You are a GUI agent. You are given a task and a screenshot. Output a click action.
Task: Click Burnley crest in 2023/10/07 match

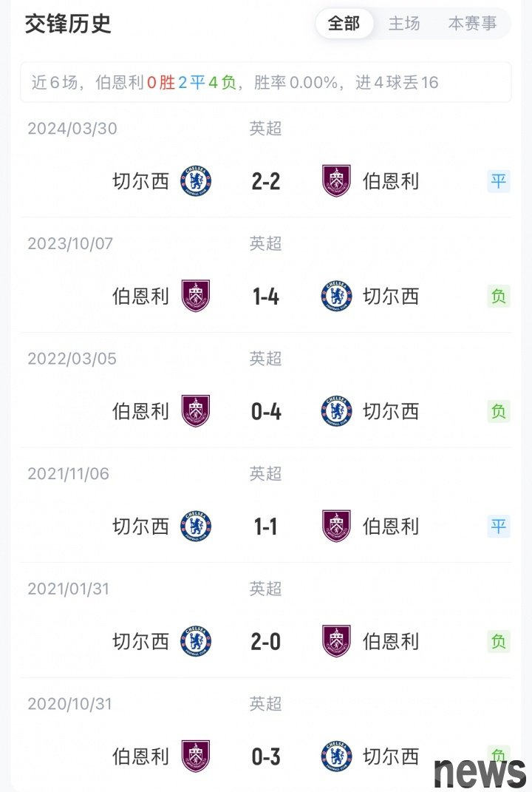point(196,297)
